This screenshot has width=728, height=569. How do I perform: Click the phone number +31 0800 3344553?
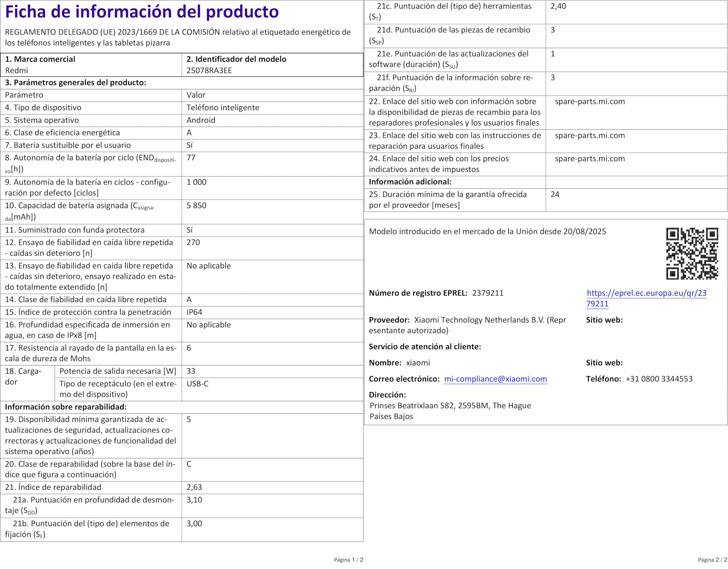(x=659, y=379)
